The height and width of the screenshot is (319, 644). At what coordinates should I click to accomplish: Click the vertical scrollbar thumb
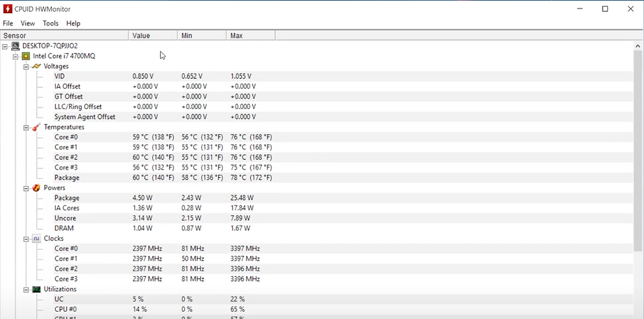click(638, 151)
